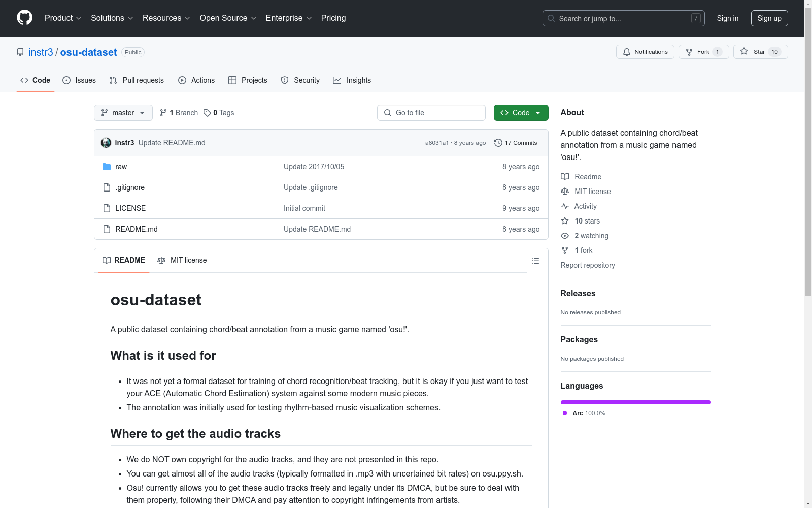Click the slash shortcut key icon in search
The height and width of the screenshot is (508, 812).
coord(696,18)
